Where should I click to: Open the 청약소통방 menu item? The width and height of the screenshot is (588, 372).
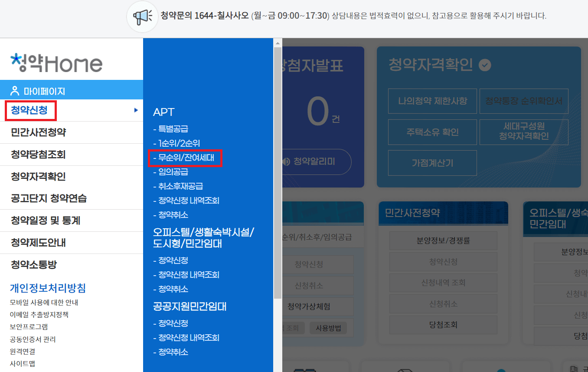(33, 265)
